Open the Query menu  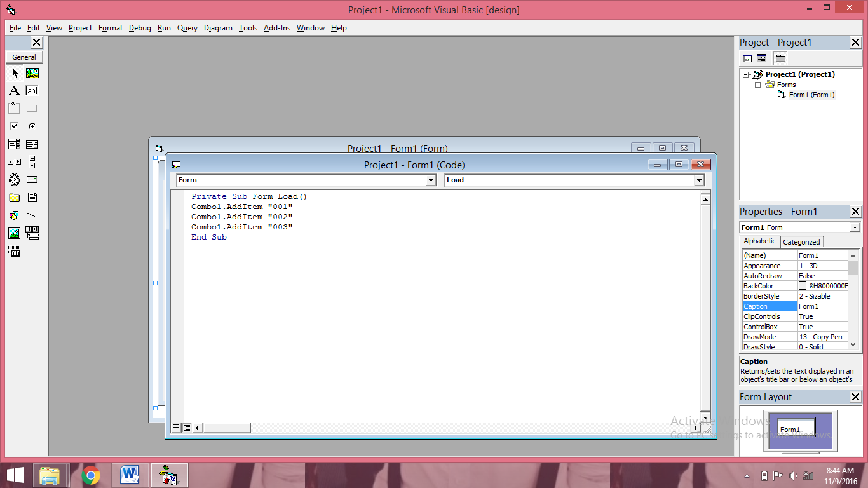[187, 28]
